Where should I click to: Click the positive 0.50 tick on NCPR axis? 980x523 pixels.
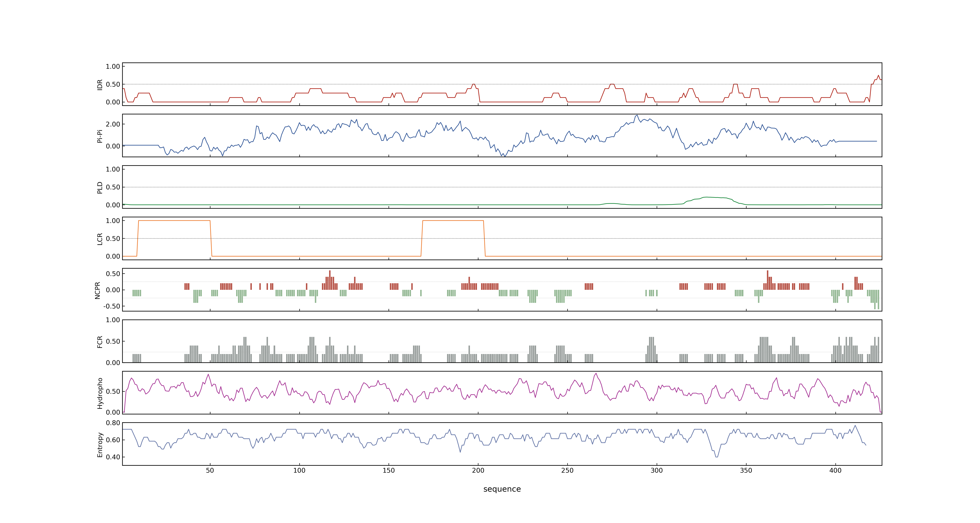113,274
